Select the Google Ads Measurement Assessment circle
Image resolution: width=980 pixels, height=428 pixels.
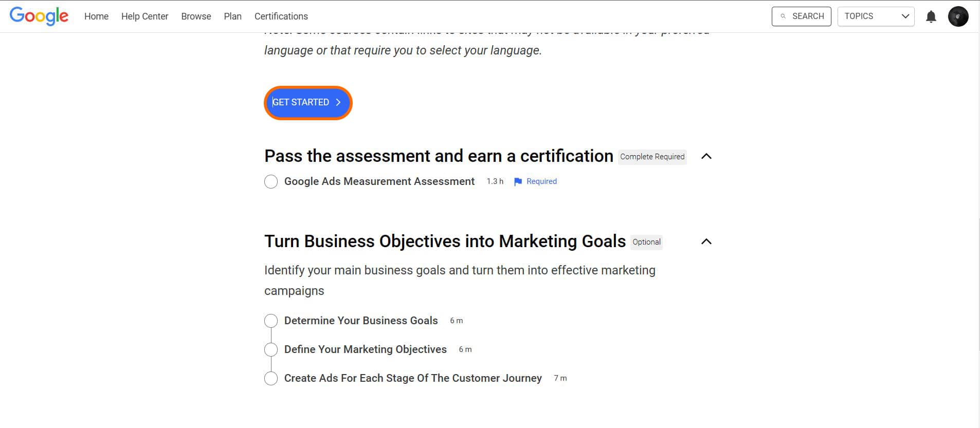click(271, 181)
